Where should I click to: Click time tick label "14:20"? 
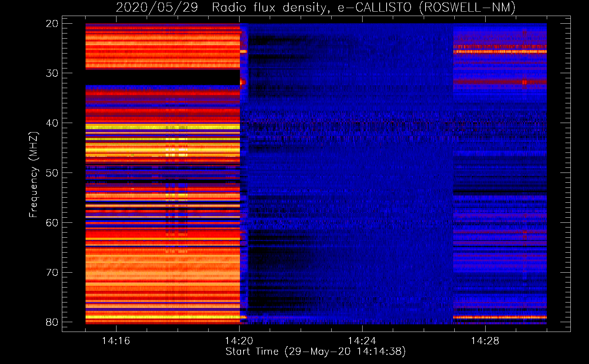point(239,341)
